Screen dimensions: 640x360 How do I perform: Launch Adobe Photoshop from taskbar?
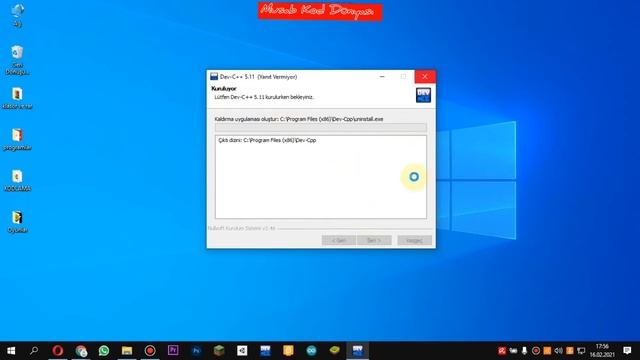pyautogui.click(x=196, y=351)
